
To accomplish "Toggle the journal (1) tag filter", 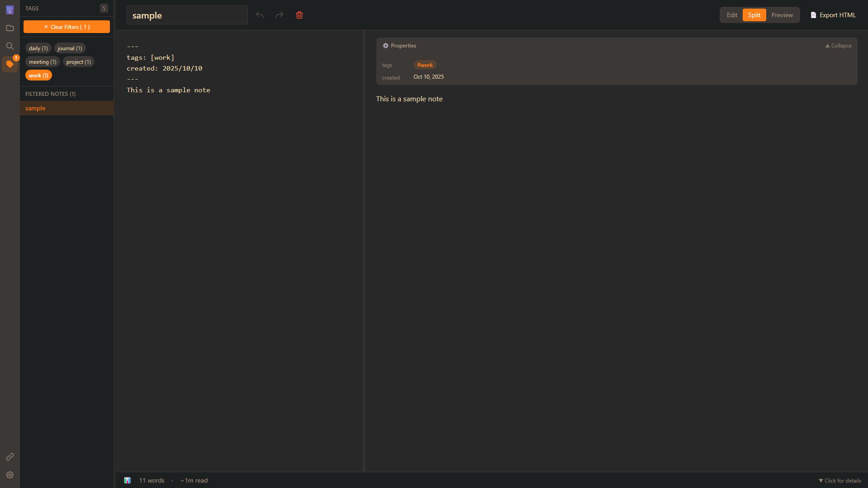I will click(70, 48).
